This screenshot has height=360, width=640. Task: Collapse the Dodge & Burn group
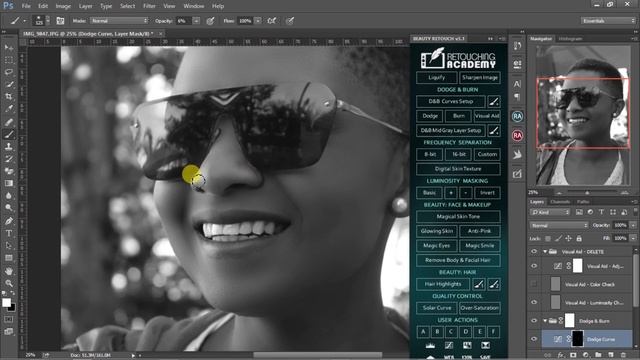pos(545,321)
